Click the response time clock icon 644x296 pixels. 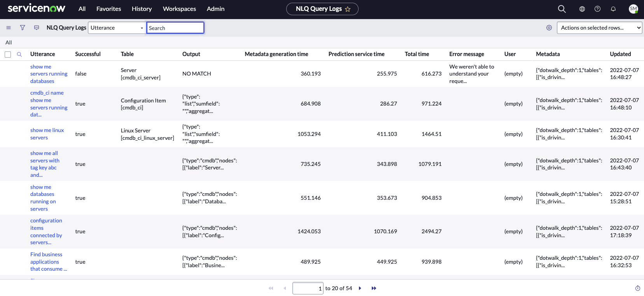coord(638,288)
